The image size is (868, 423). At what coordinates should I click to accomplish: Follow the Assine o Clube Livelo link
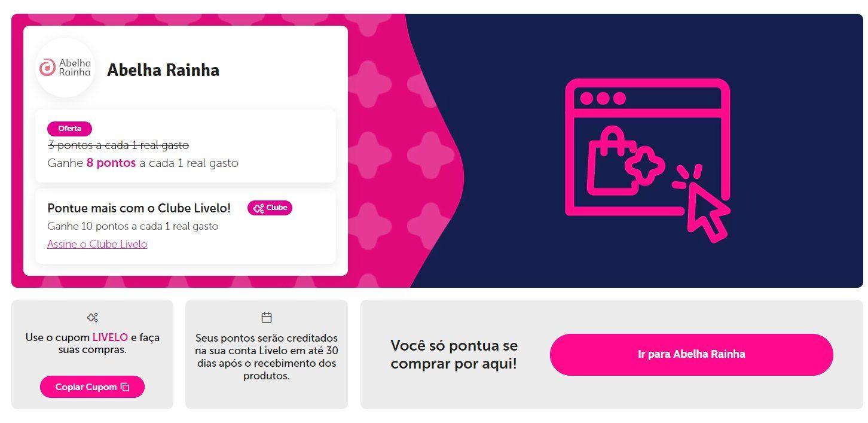click(x=97, y=244)
